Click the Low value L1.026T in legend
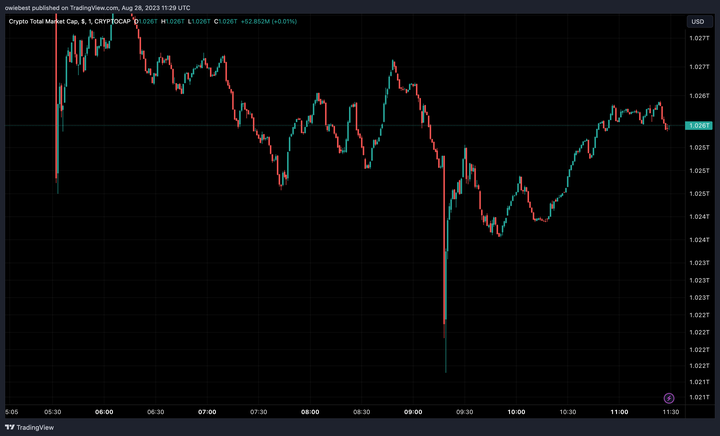This screenshot has height=436, width=720. [198, 22]
